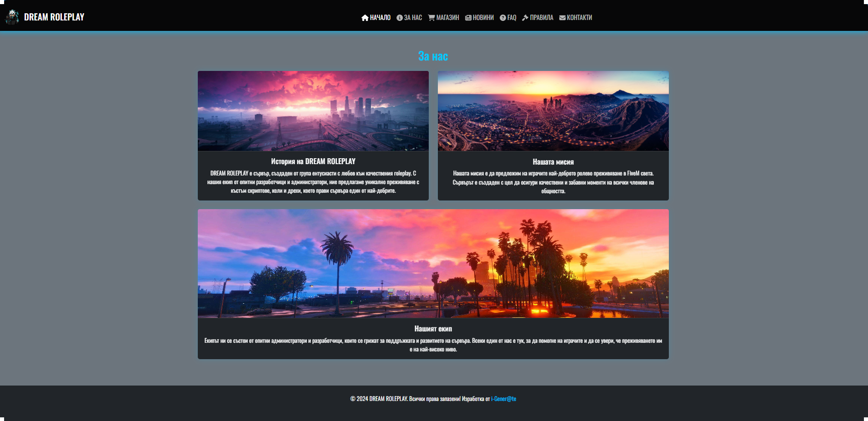This screenshot has height=421, width=868.
Task: Click the 'История на DREAM ROLEPLAY' card title
Action: pos(313,161)
